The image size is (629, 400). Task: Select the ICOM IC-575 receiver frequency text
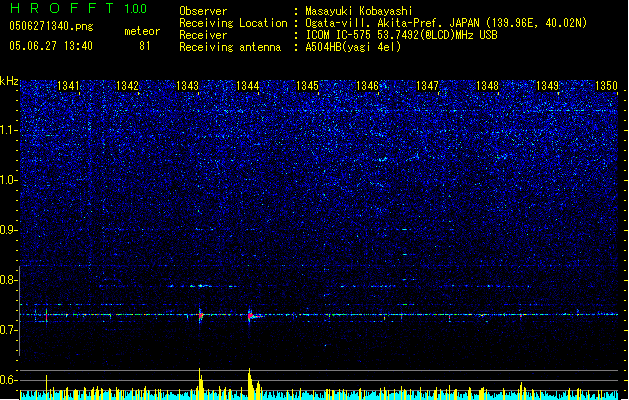pyautogui.click(x=401, y=35)
